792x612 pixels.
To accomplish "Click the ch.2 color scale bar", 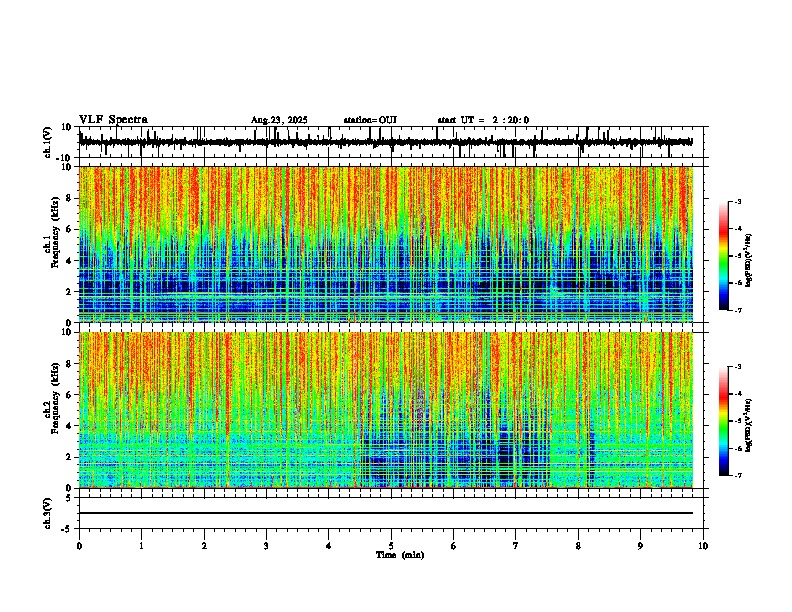I will click(724, 421).
